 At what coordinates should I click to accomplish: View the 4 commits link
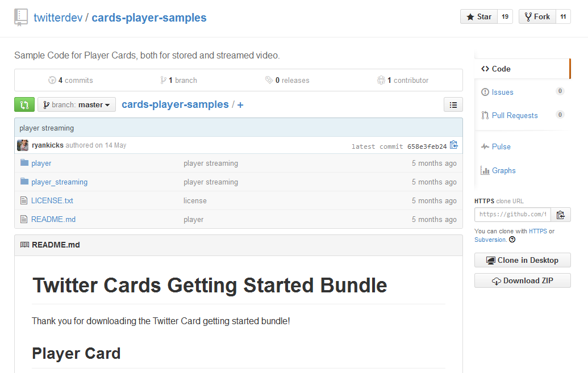pos(70,80)
